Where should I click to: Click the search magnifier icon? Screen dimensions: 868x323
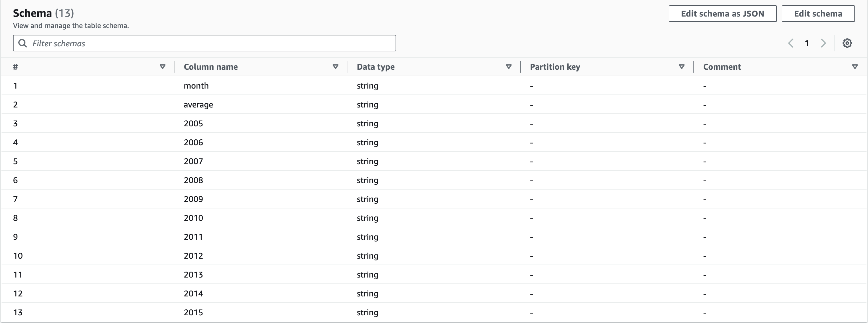click(22, 43)
